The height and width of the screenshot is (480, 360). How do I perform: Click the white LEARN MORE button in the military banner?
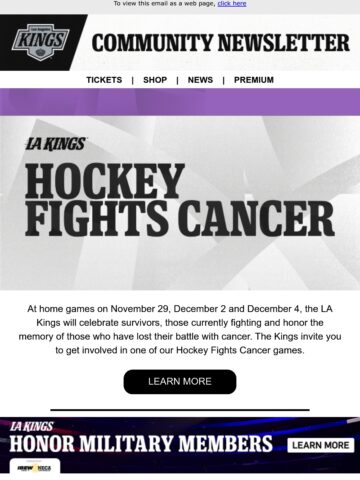(321, 445)
